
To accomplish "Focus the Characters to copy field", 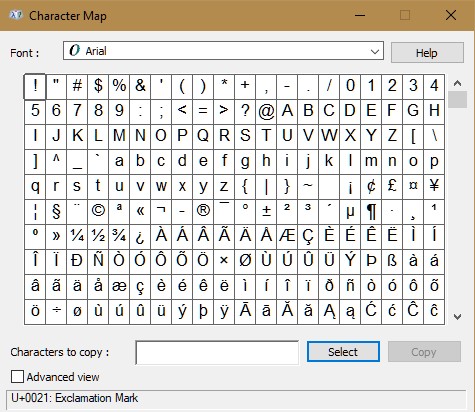I will 217,352.
